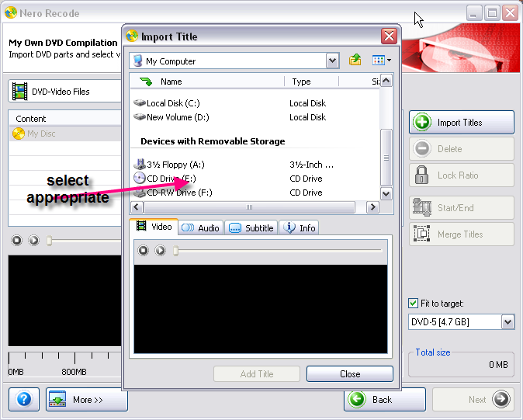This screenshot has width=523, height=420.
Task: Click the Lock Ratio padlock button
Action: pyautogui.click(x=462, y=175)
